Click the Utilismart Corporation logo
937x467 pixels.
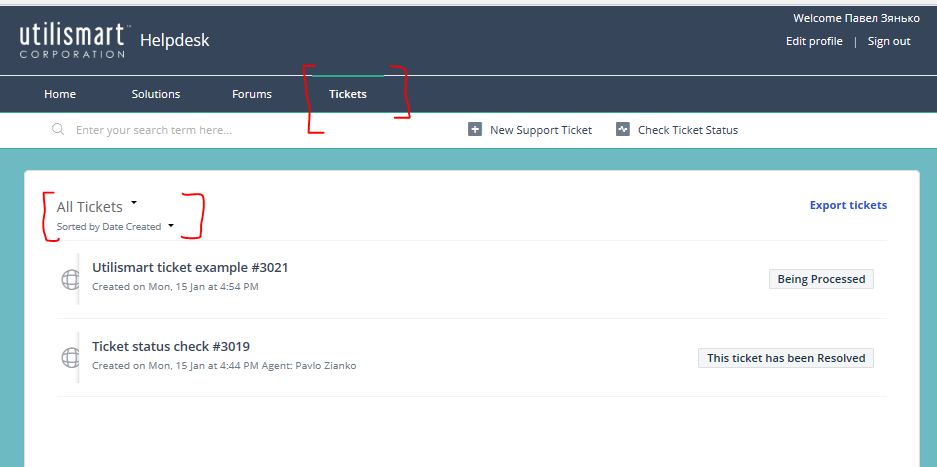(x=74, y=41)
